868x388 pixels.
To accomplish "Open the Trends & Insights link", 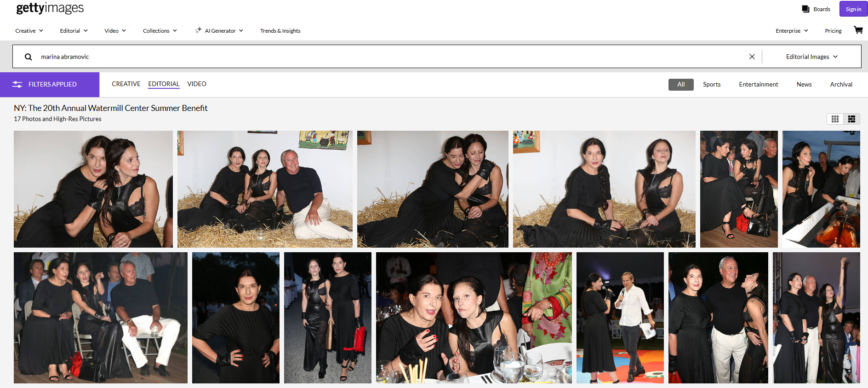I will point(280,31).
